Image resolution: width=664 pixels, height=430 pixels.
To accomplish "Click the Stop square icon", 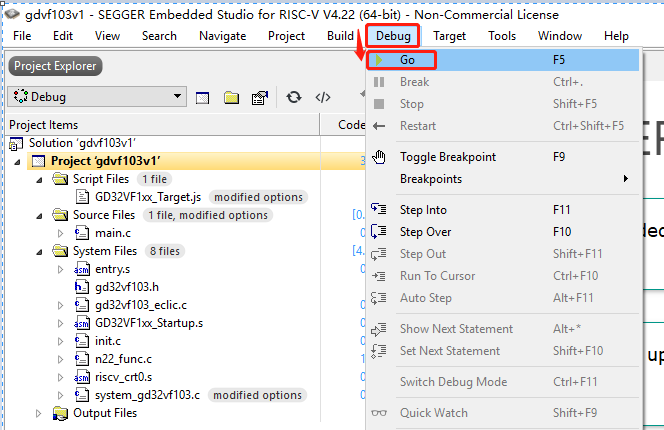I will [379, 104].
